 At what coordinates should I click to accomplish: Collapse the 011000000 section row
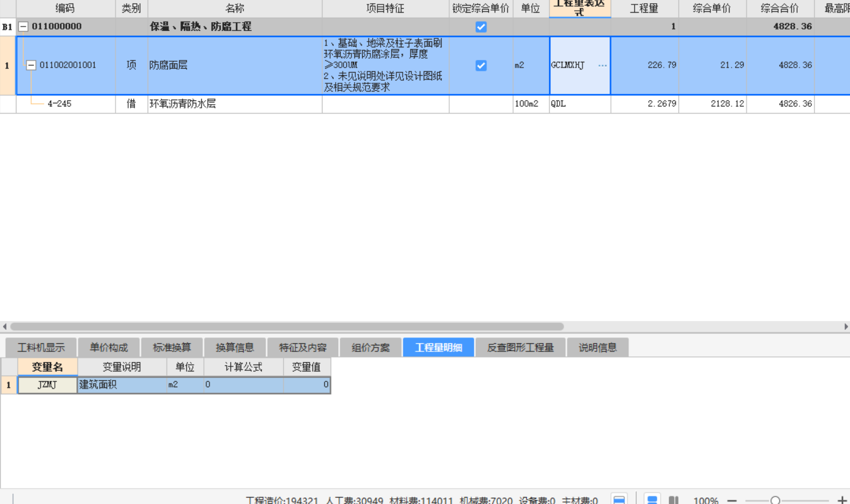pos(23,27)
